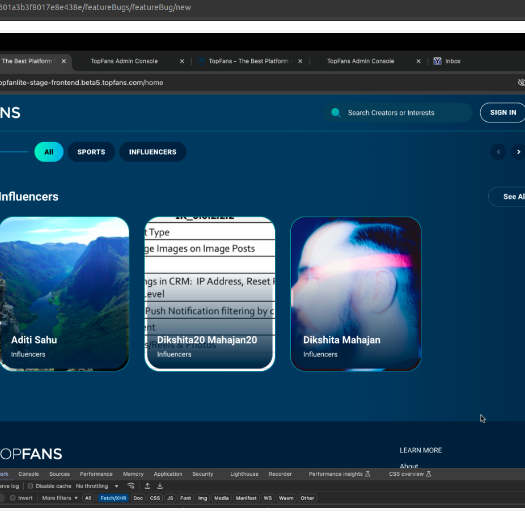Select the Fetch/XHR request type filter
The height and width of the screenshot is (525, 525).
[x=113, y=498]
